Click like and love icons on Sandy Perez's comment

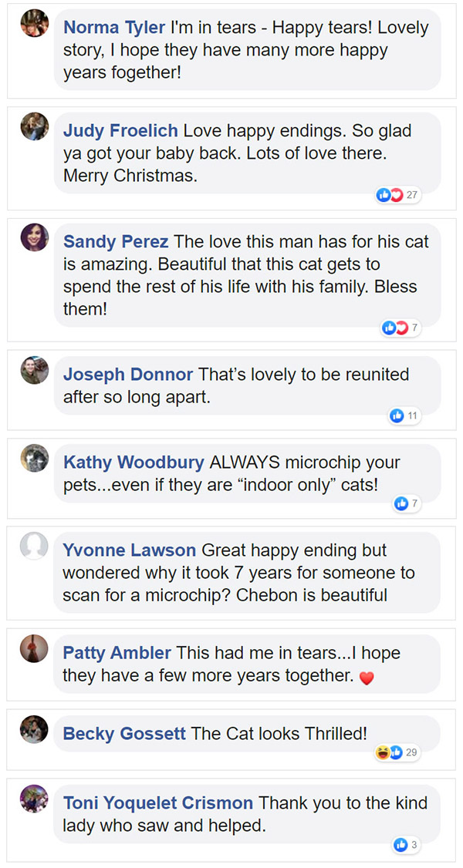click(395, 328)
